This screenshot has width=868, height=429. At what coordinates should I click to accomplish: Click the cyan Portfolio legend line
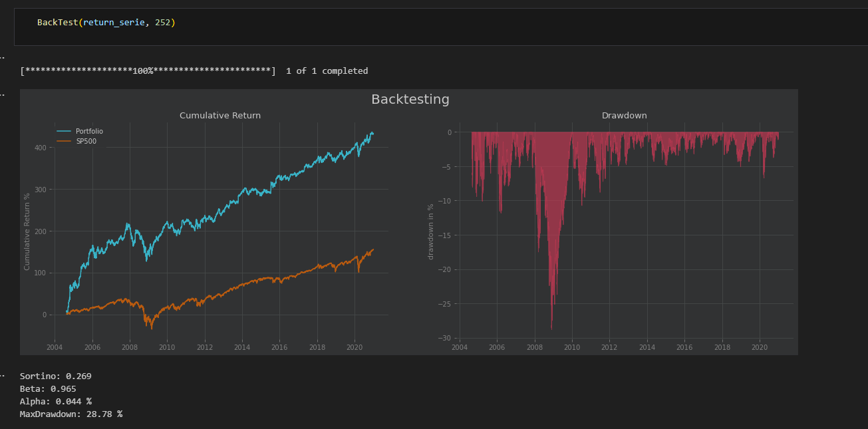(65, 132)
